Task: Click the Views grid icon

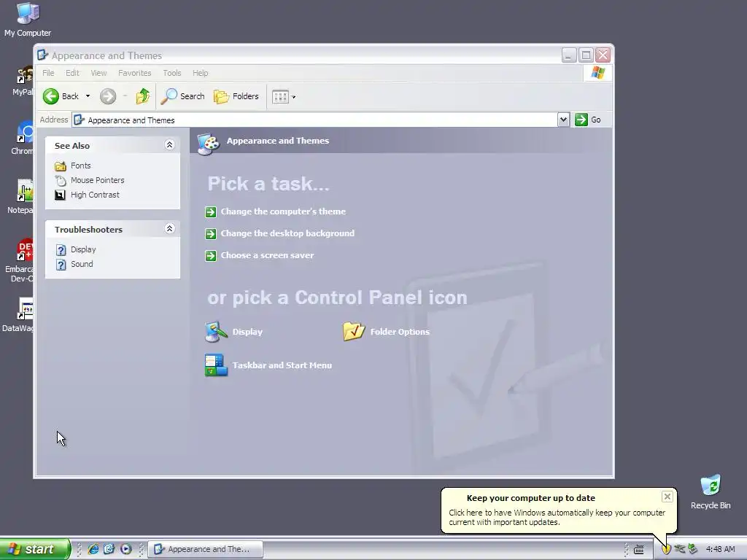Action: [280, 97]
